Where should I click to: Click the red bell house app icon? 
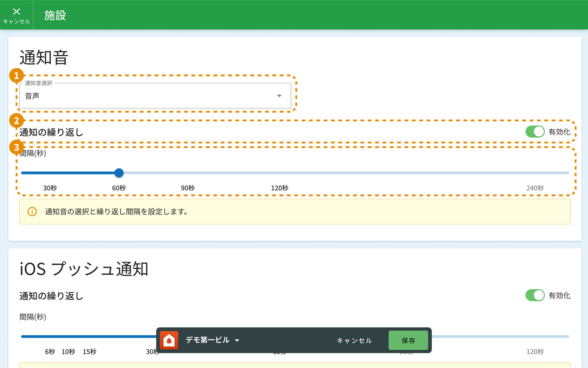click(x=169, y=340)
